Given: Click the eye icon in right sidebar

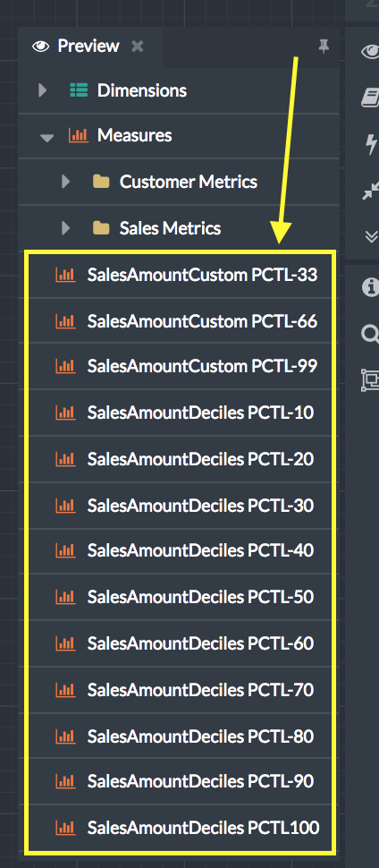Looking at the screenshot, I should (371, 52).
